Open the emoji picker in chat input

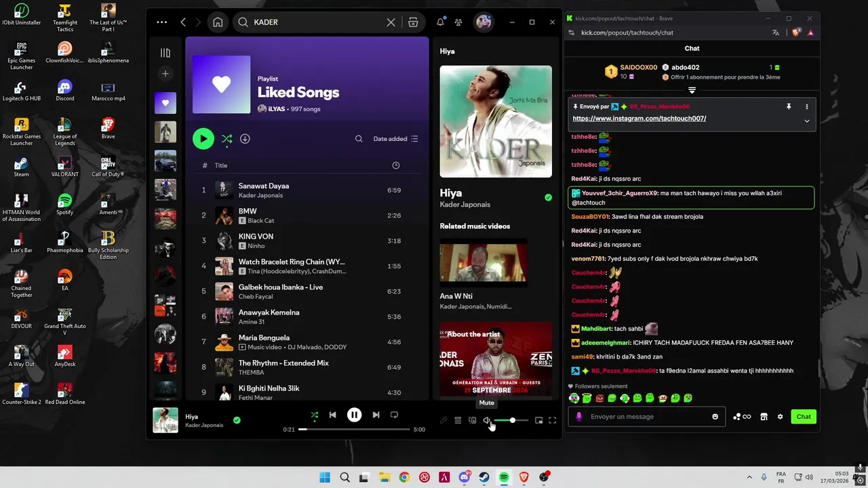715,417
